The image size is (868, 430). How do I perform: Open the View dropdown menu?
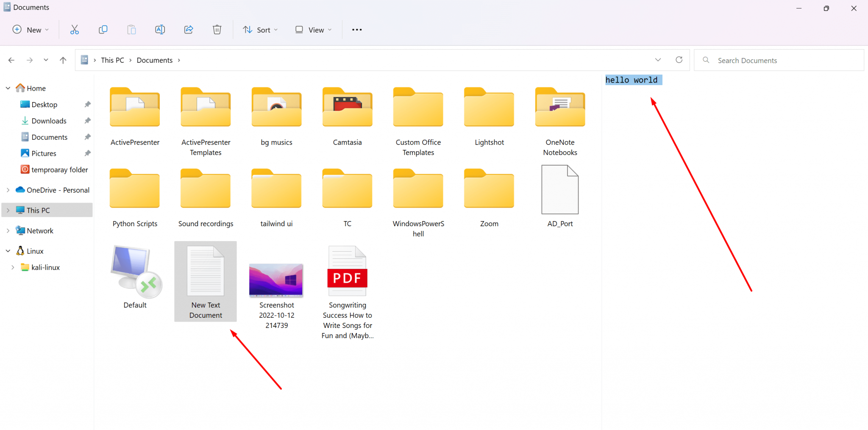314,30
